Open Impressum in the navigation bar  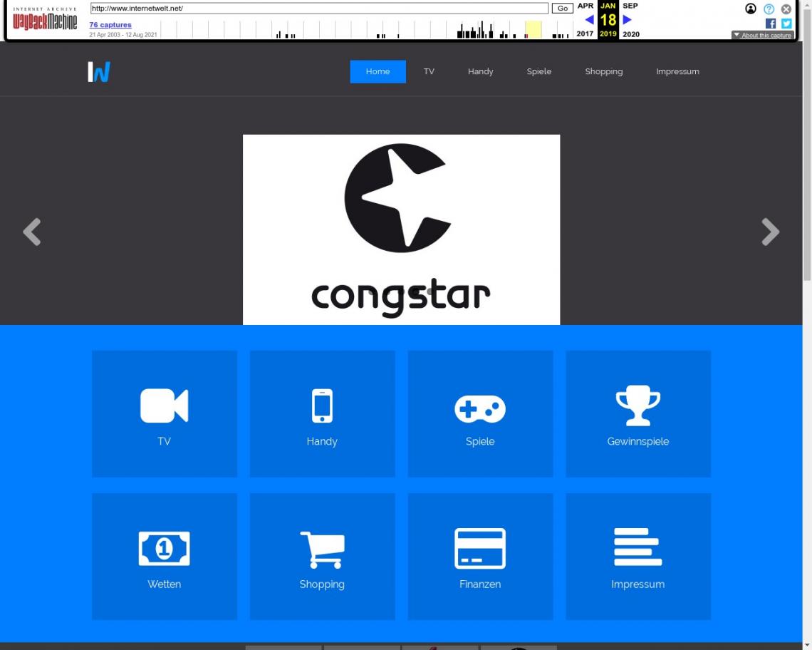pos(677,71)
